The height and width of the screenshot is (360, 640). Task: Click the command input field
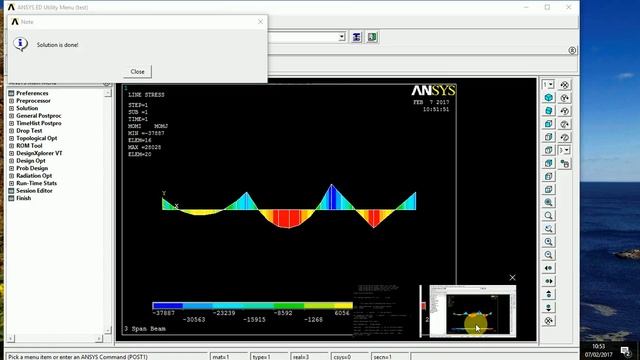tap(303, 37)
